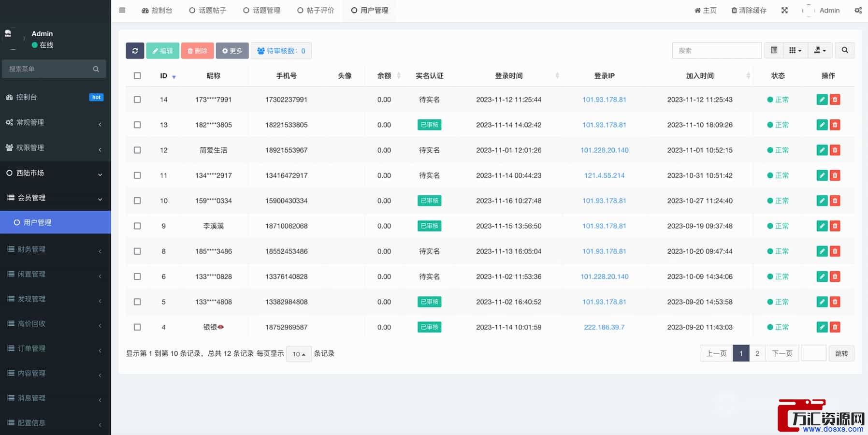
Task: Focus the table 搜索 input field
Action: [x=717, y=50]
